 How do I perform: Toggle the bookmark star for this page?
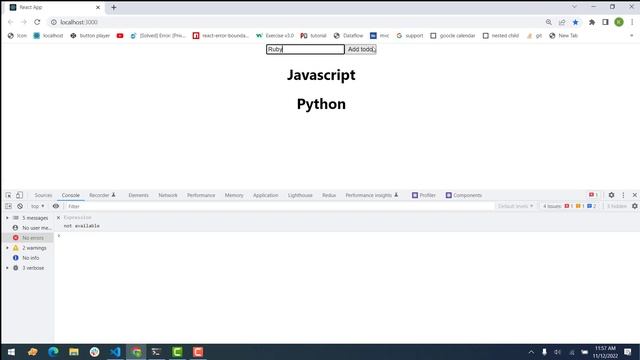tap(576, 22)
